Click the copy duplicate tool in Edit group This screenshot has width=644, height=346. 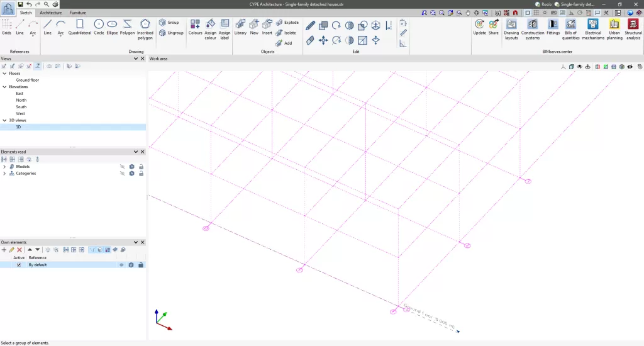323,25
